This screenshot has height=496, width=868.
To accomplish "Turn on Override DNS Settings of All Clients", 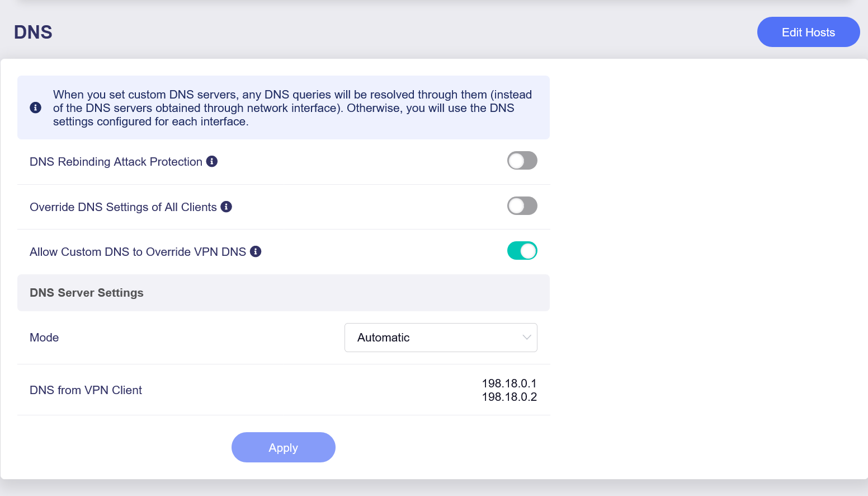I will point(522,206).
